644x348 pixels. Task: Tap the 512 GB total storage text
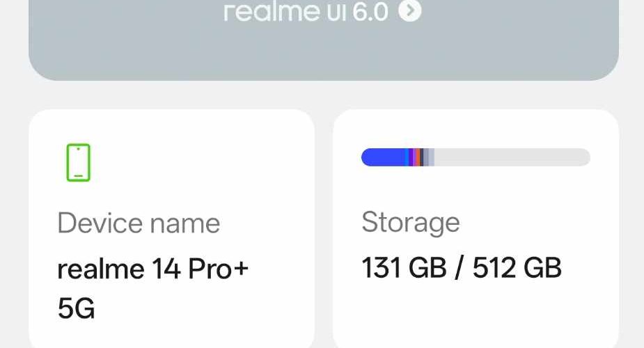(517, 268)
